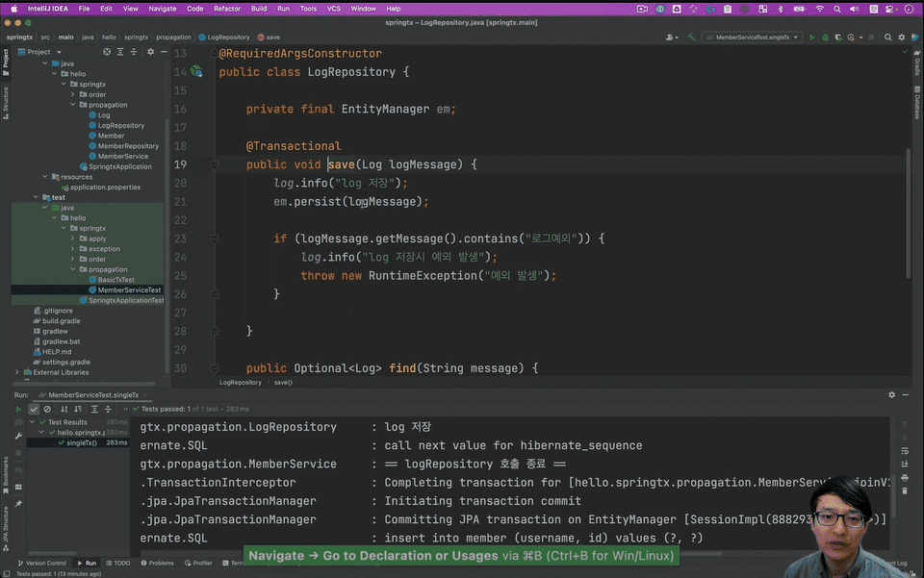Open the MemberServiceTest.singleTx run configuration dropdown
924x578 pixels.
click(753, 38)
